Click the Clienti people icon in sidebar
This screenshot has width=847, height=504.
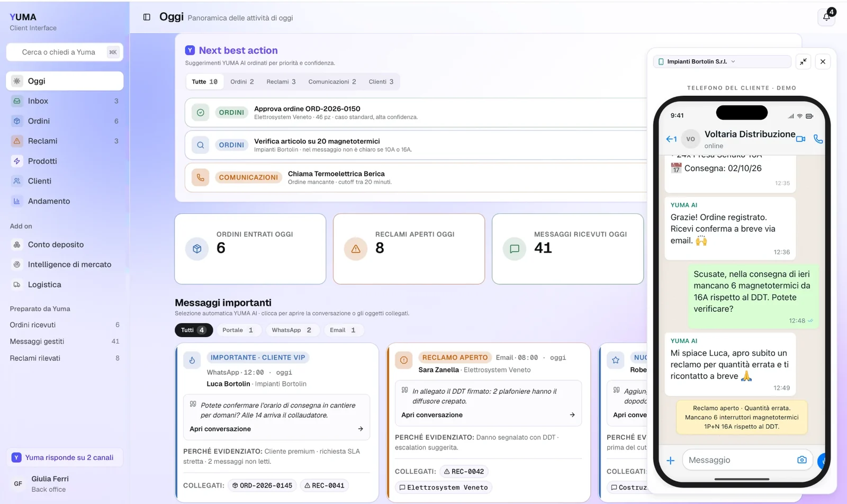[17, 181]
